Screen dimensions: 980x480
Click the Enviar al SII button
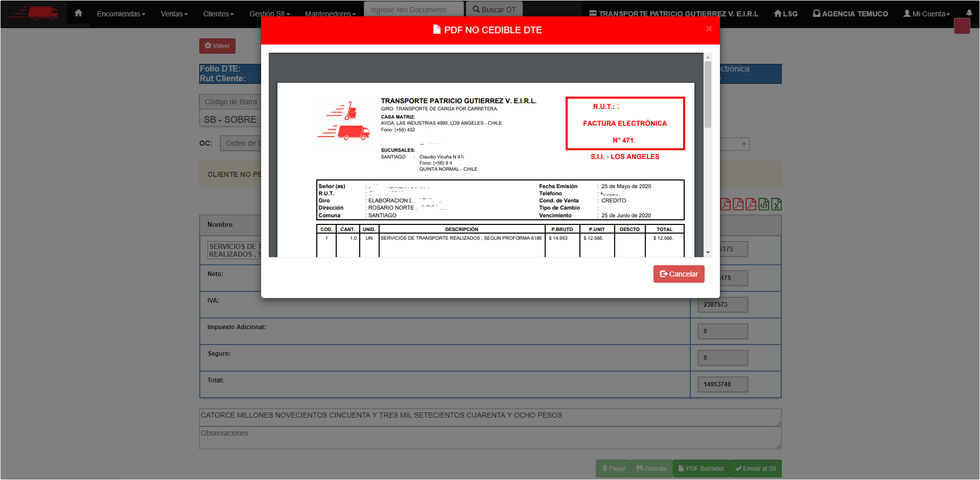[x=756, y=468]
